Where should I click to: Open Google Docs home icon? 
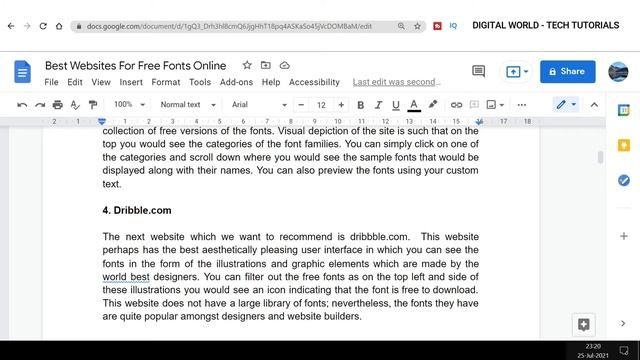[x=22, y=71]
